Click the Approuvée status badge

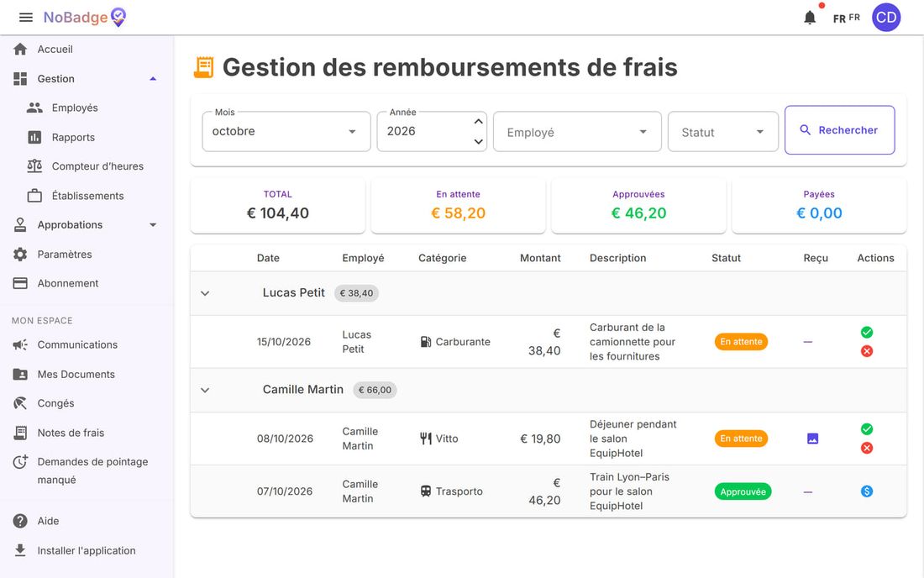[x=743, y=491]
